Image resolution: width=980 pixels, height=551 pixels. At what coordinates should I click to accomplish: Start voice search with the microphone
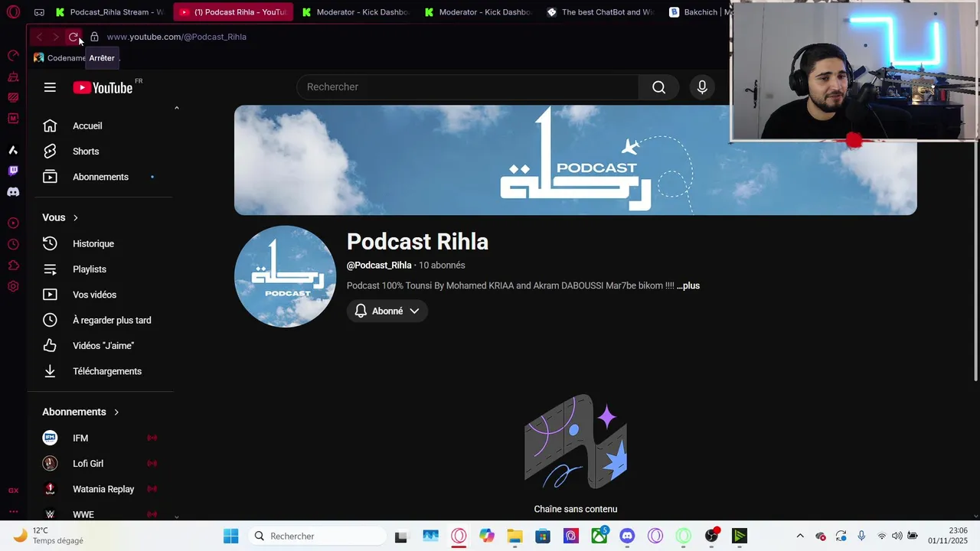pos(702,87)
